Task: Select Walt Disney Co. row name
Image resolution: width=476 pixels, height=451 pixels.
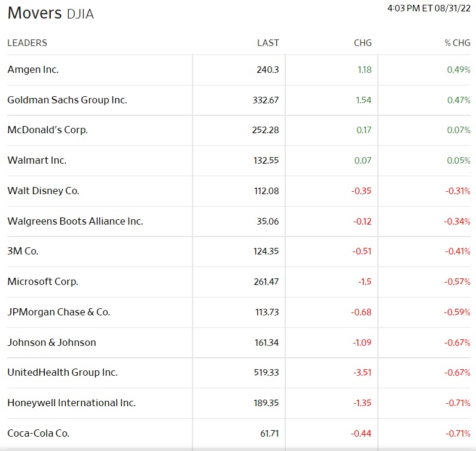Action: point(43,191)
